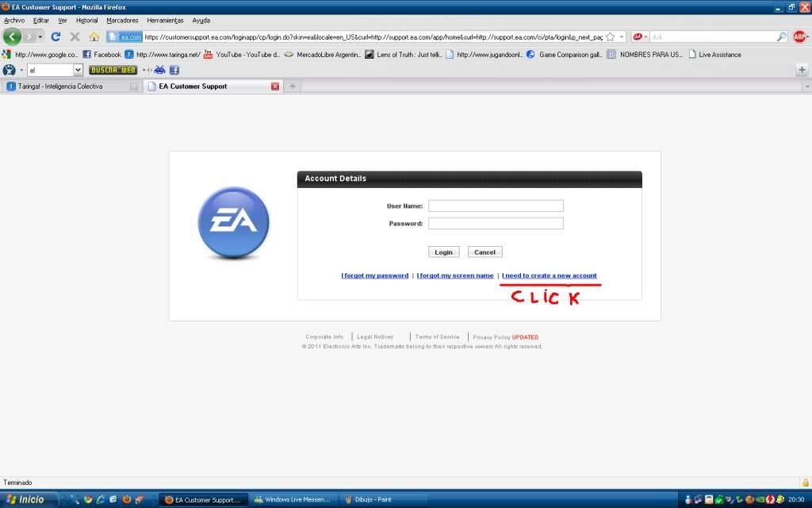This screenshot has width=812, height=508.
Task: Click the Cancel button
Action: [485, 252]
